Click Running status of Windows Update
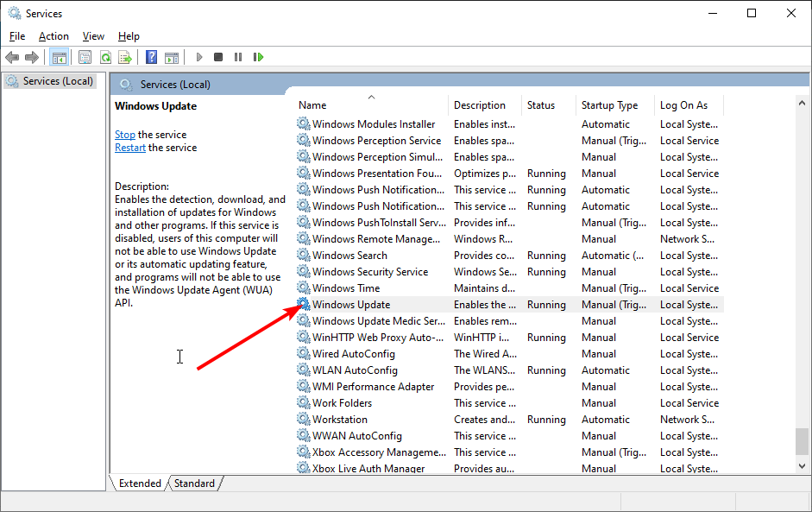This screenshot has width=812, height=512. [546, 305]
